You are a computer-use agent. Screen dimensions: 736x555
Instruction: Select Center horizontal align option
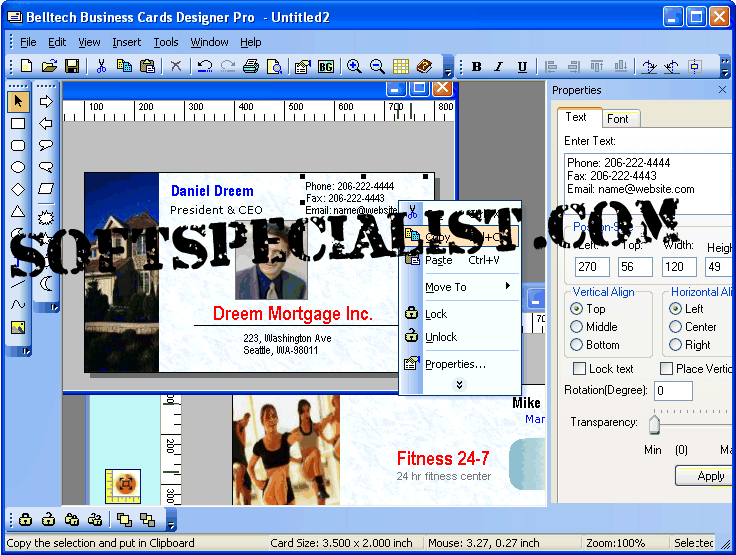pyautogui.click(x=675, y=327)
